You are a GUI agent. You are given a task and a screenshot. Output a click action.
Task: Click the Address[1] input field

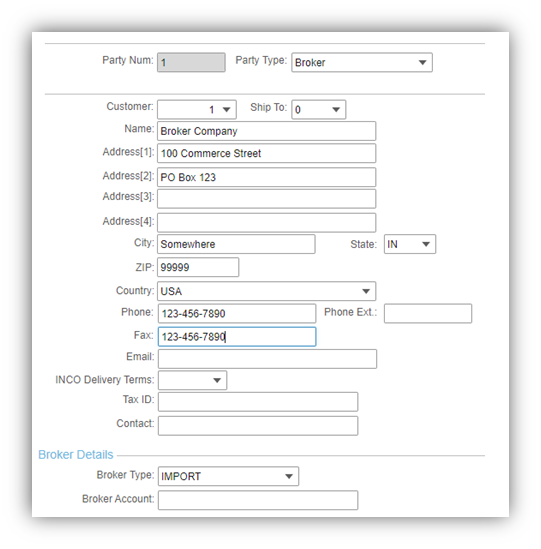pyautogui.click(x=266, y=153)
